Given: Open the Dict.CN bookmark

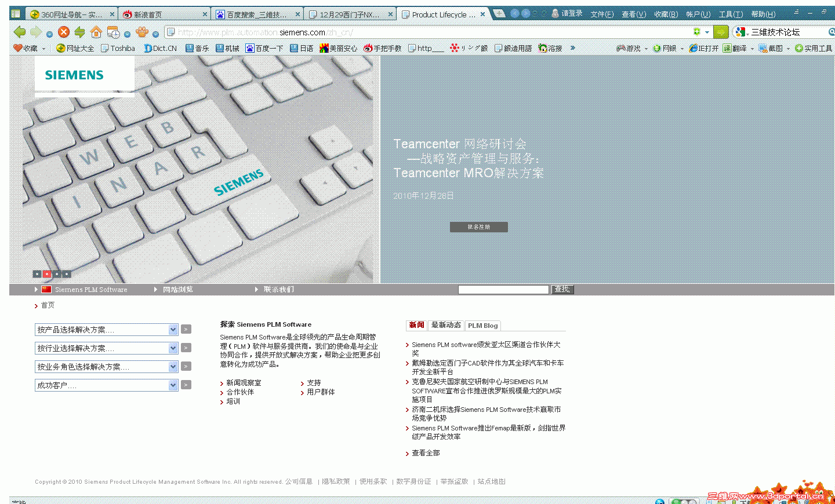Looking at the screenshot, I should coord(161,48).
